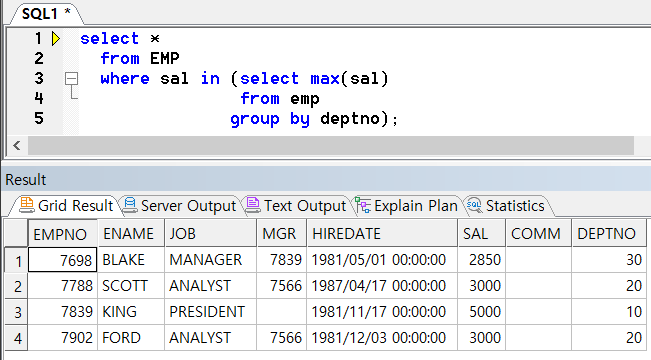The height and width of the screenshot is (360, 651).
Task: Open the Explain Plan tab
Action: (407, 206)
